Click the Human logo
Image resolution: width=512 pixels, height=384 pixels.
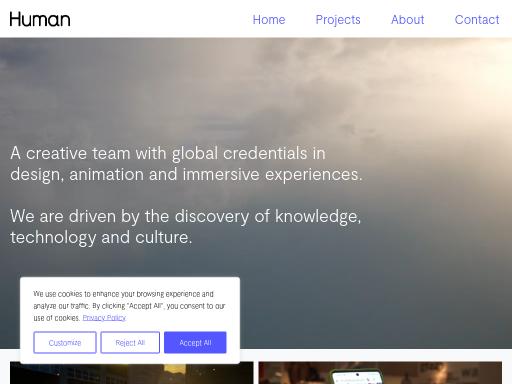pyautogui.click(x=40, y=19)
